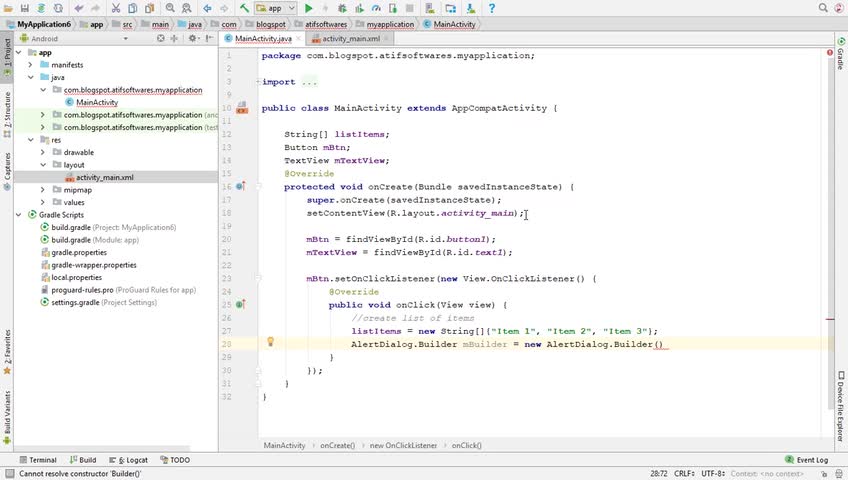848x480 pixels.
Task: Click the yellow lightbulb quick-fix icon
Action: 270,342
